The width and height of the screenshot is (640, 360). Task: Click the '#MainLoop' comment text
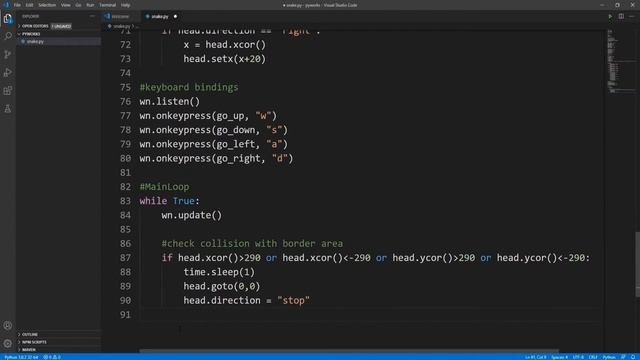pos(164,187)
